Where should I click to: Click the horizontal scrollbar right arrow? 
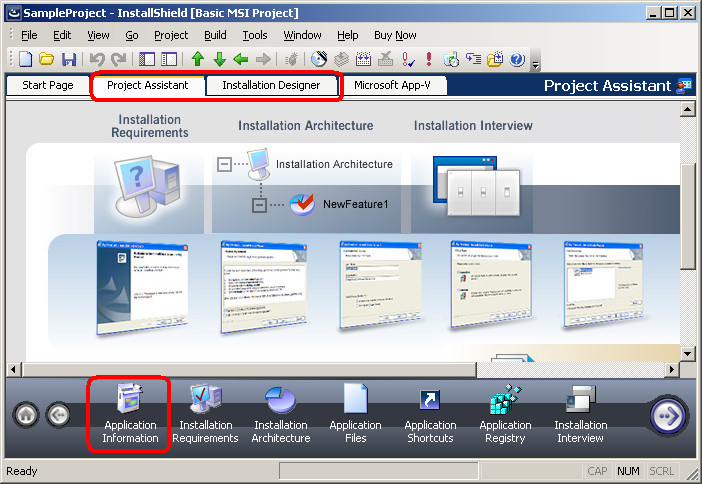tap(672, 369)
